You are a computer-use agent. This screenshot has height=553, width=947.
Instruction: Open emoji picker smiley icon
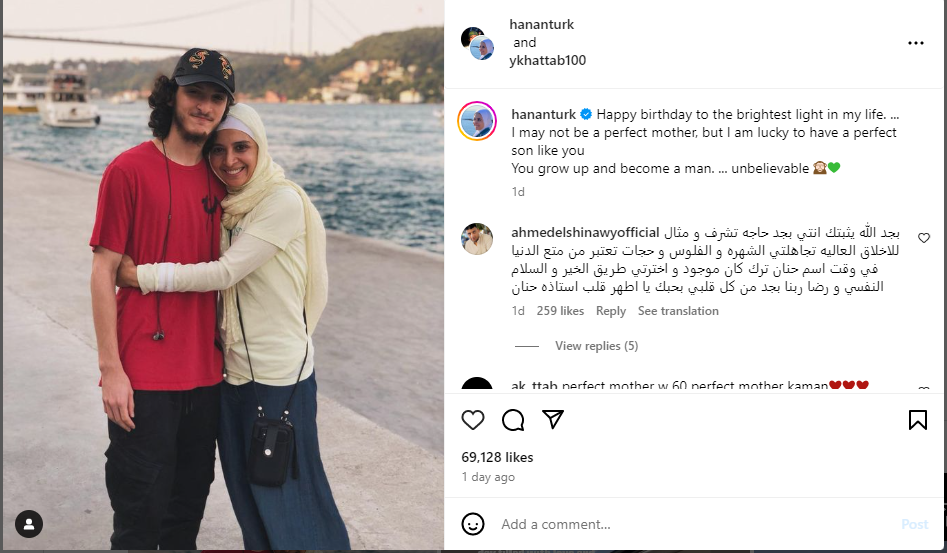(x=473, y=524)
